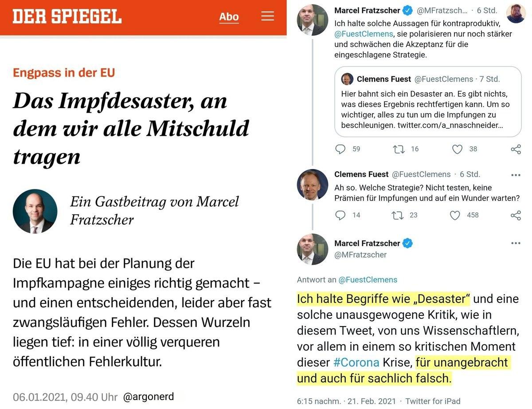Viewport: 532px width, 409px height.
Task: Open more options on Fratzscher's main tweet
Action: [x=516, y=244]
